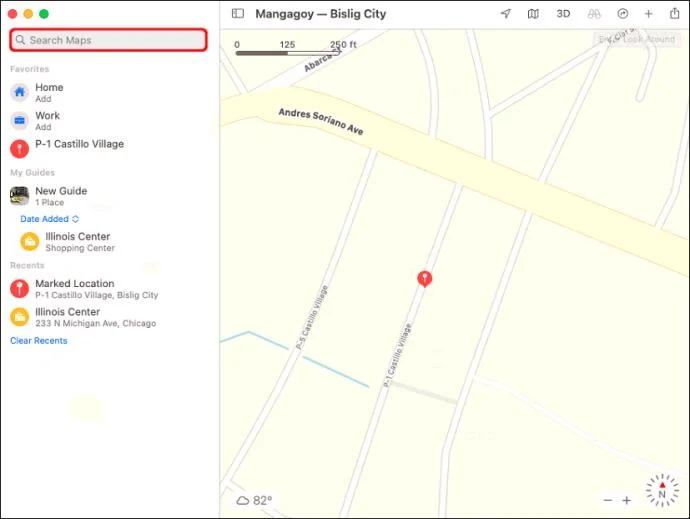690x519 pixels.
Task: Toggle the sidebar panel icon
Action: tap(238, 14)
